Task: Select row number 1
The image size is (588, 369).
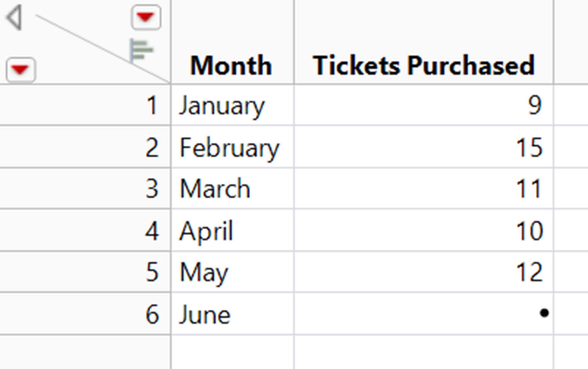Action: point(85,105)
